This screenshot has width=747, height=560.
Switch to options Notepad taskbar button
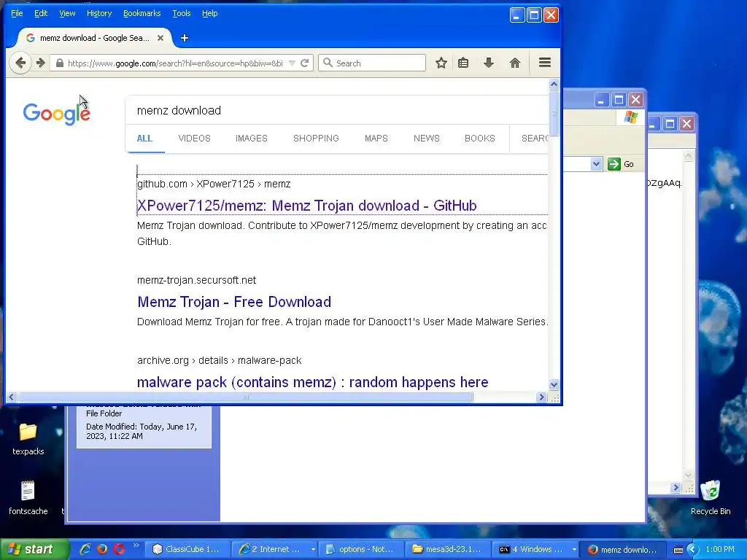coord(361,550)
